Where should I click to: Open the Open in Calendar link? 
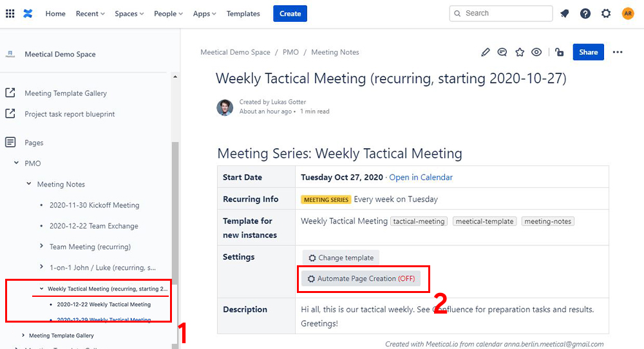click(421, 177)
